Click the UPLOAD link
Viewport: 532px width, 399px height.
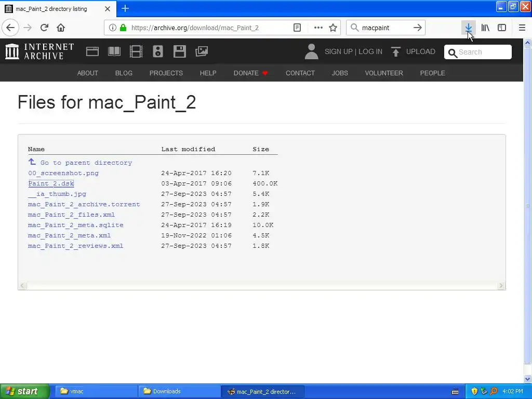pyautogui.click(x=421, y=51)
